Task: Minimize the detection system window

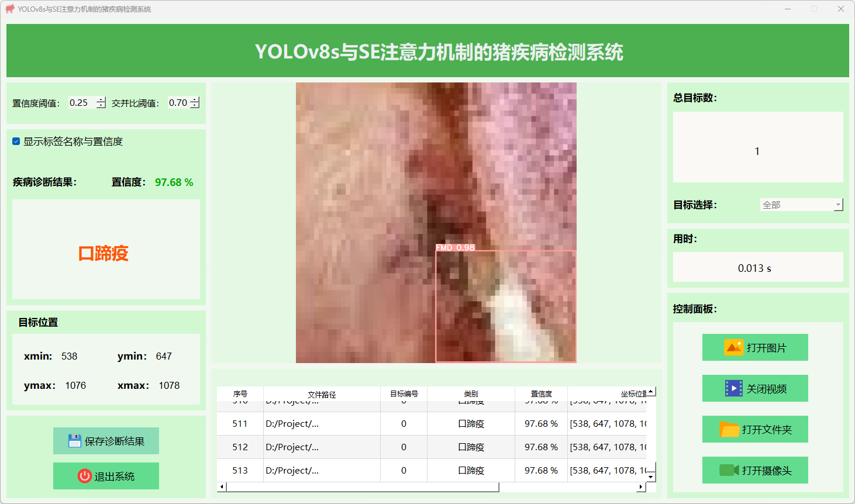Action: tap(787, 9)
